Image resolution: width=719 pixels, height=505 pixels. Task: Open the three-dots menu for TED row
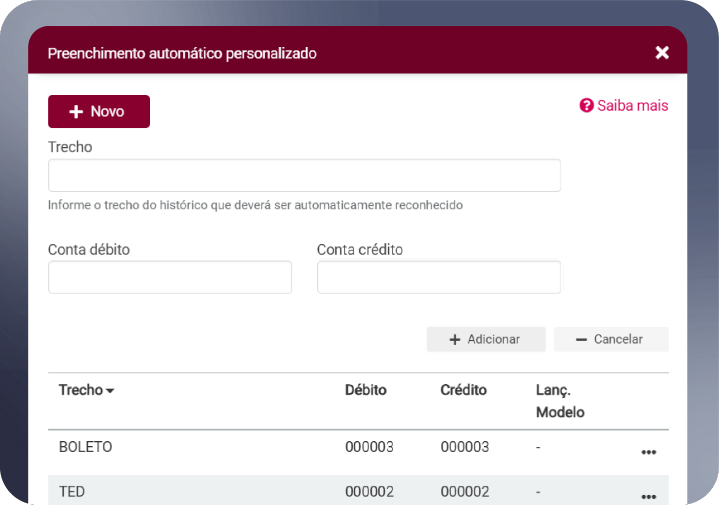click(x=648, y=496)
